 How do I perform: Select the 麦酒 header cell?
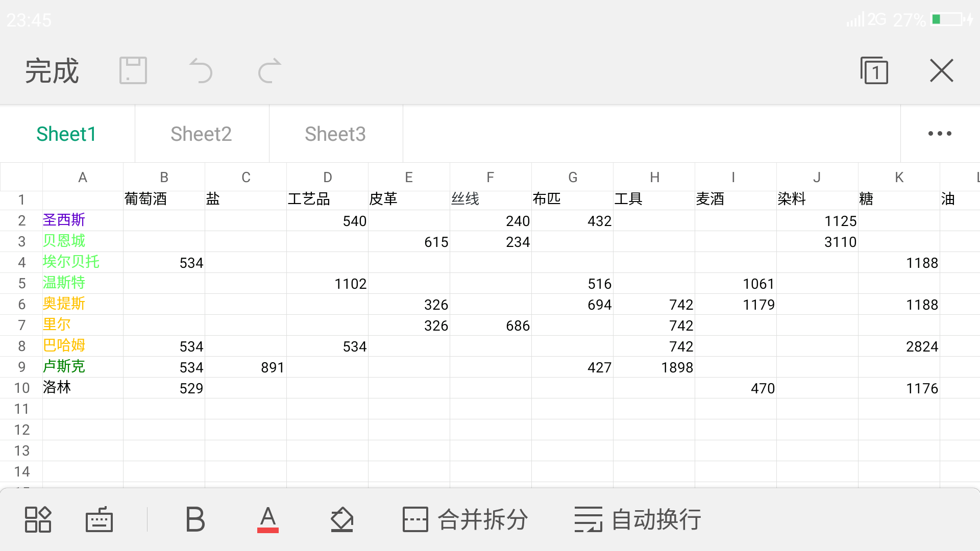736,199
